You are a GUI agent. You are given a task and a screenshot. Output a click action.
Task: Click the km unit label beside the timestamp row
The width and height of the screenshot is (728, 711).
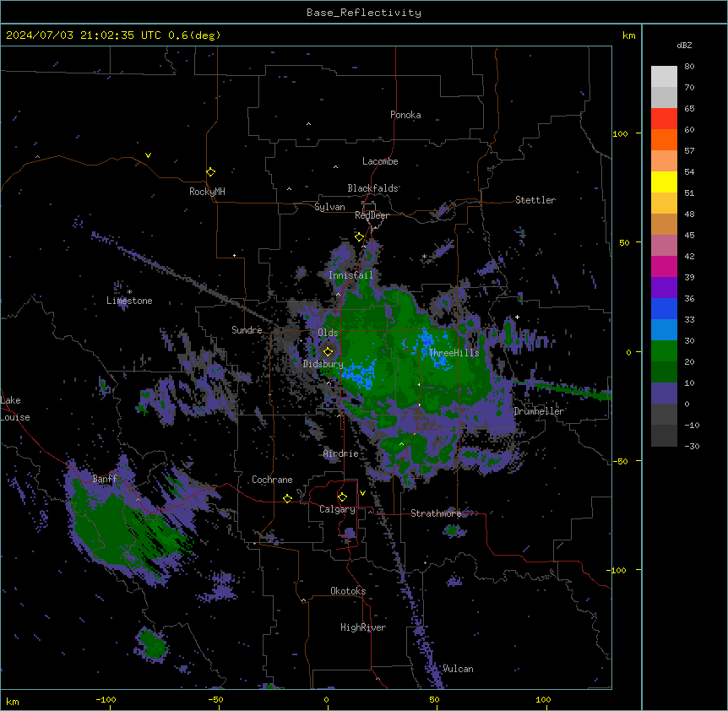(x=628, y=35)
